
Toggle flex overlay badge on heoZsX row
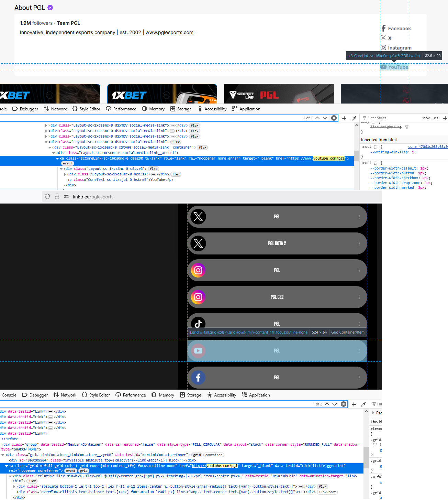(x=176, y=174)
